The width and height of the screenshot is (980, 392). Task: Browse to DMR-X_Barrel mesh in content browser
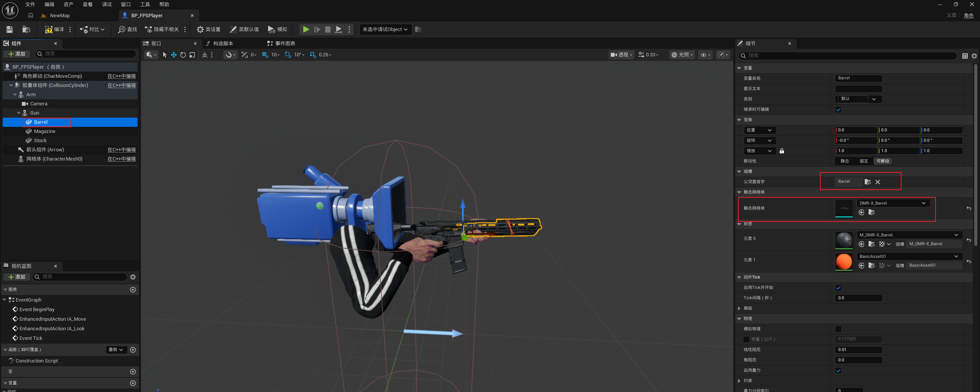(x=872, y=212)
